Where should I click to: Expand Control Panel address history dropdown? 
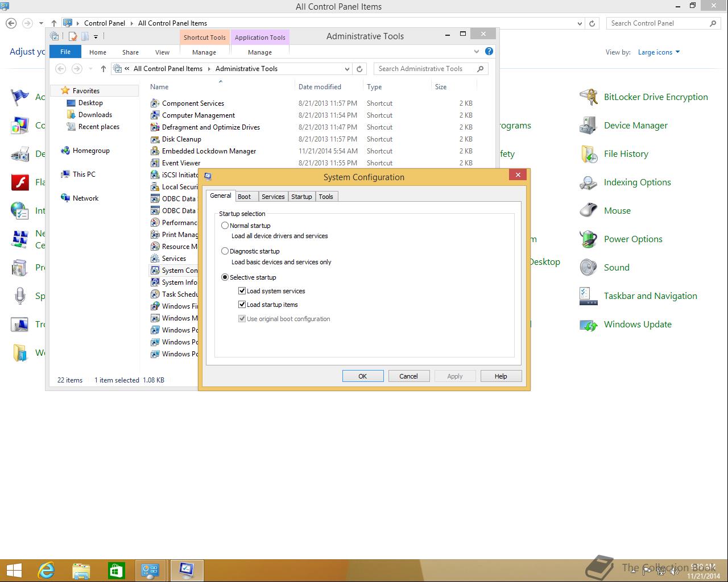[x=580, y=23]
